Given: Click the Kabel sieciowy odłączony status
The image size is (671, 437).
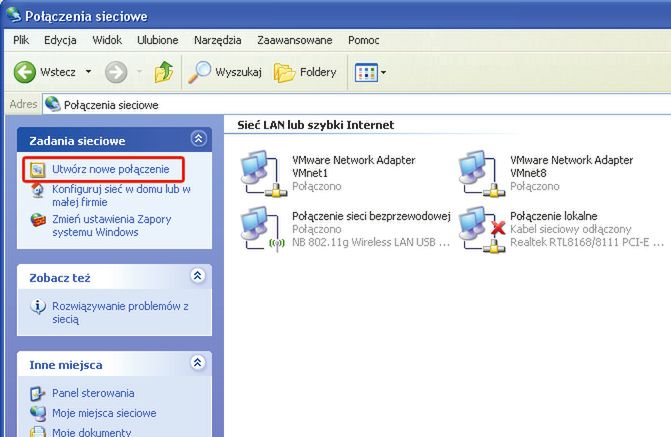Looking at the screenshot, I should (x=570, y=229).
